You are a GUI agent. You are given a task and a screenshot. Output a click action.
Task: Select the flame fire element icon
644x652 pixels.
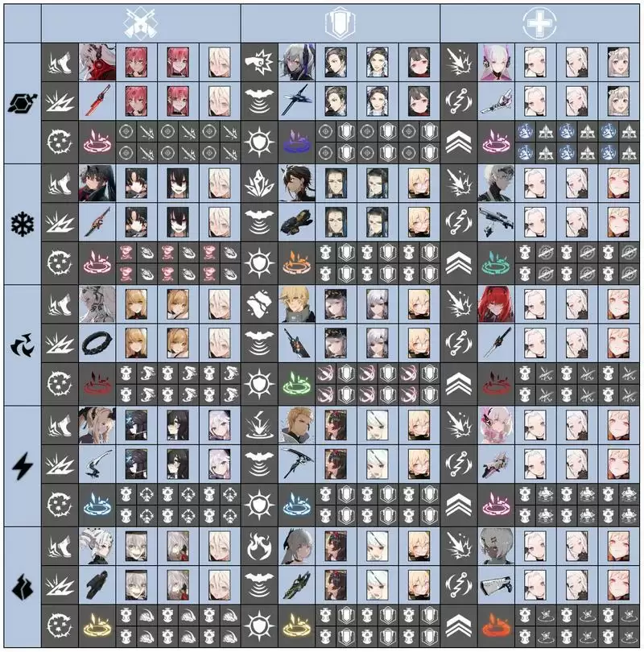click(x=23, y=587)
